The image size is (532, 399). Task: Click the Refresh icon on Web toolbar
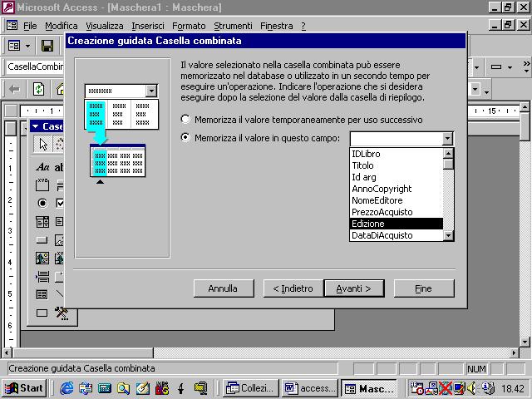38,89
